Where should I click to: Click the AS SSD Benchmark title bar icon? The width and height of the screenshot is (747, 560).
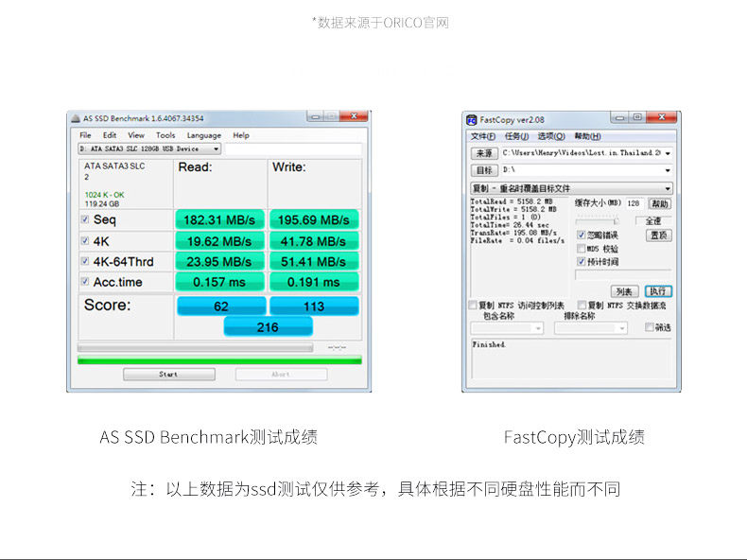pyautogui.click(x=76, y=118)
